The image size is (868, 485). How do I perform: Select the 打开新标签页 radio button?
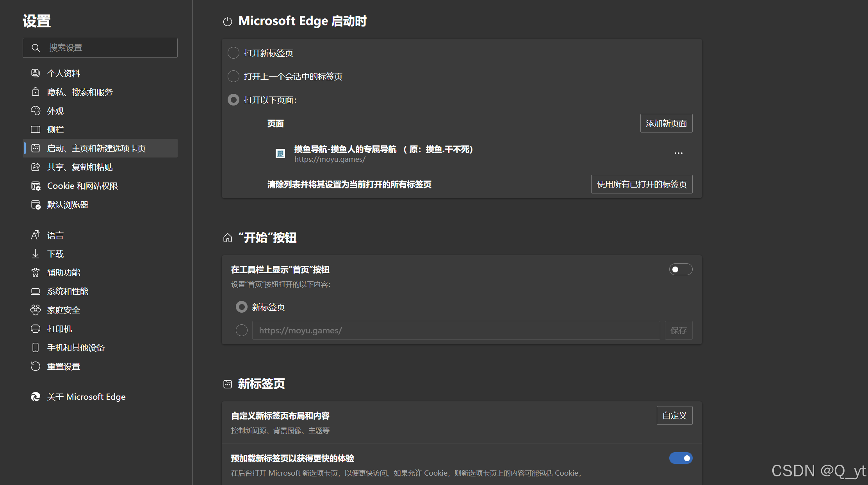(x=233, y=53)
